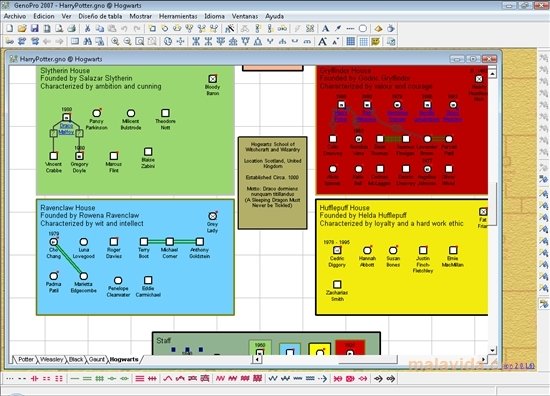Select the Vincent Crabbe node
The width and height of the screenshot is (550, 396).
(54, 156)
